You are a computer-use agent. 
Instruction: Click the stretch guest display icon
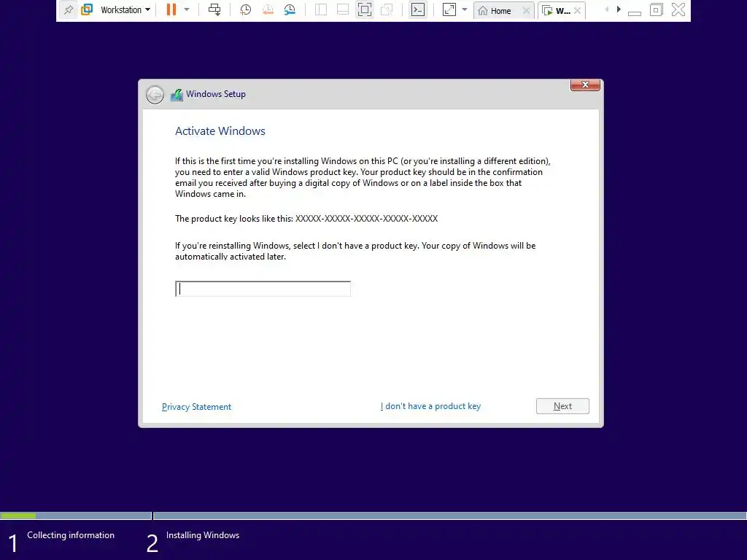[x=449, y=9]
